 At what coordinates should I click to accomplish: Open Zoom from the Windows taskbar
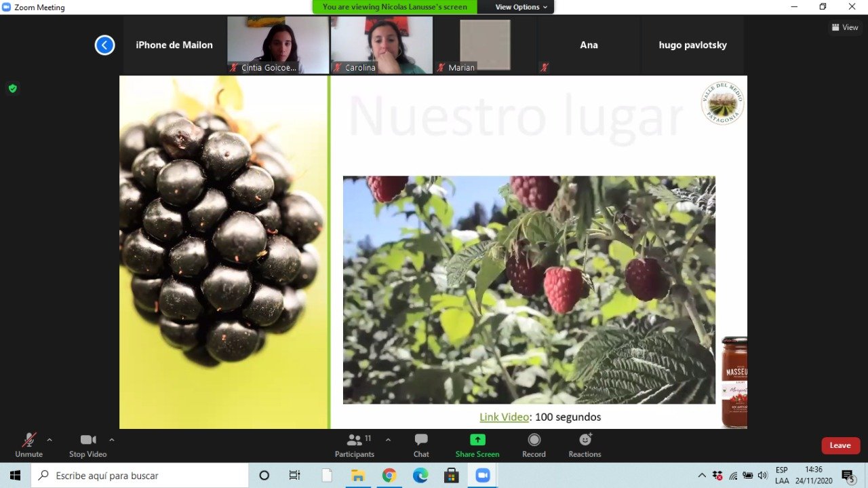pos(482,475)
